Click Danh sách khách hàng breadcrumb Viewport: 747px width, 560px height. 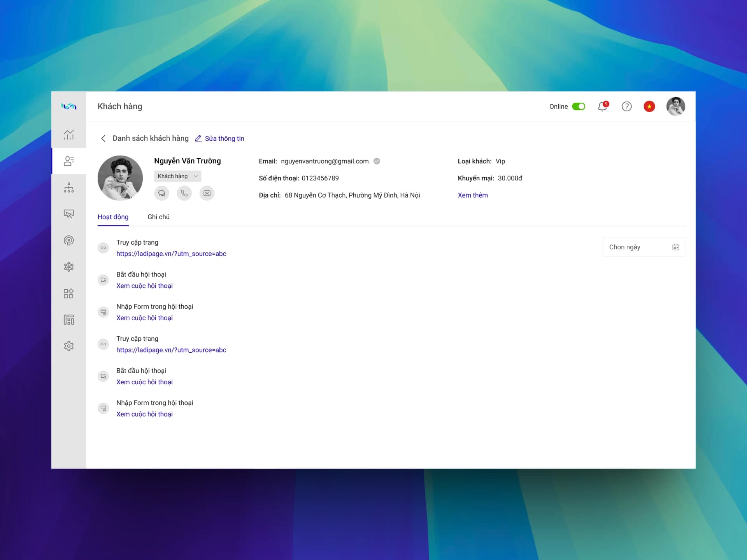tap(151, 138)
